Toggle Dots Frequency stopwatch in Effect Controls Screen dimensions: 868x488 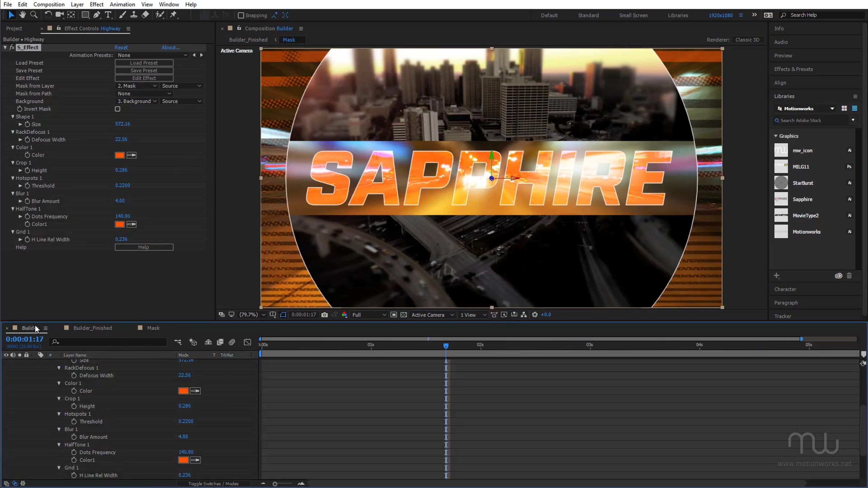click(27, 216)
